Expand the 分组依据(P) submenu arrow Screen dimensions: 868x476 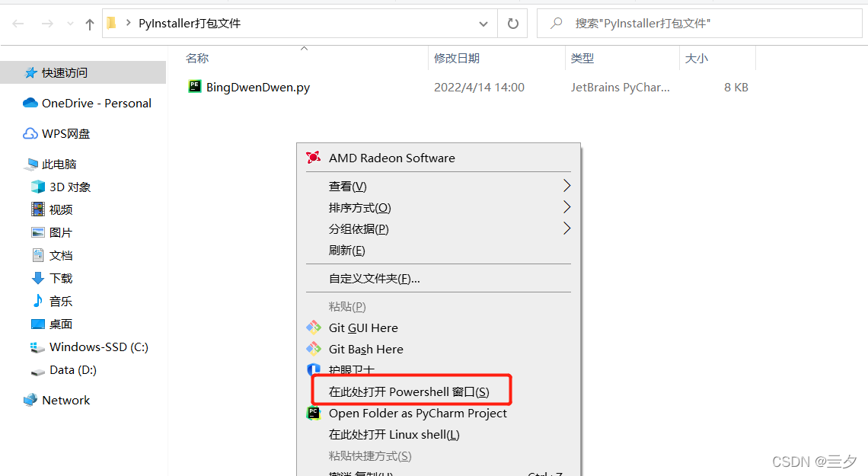[x=566, y=228]
